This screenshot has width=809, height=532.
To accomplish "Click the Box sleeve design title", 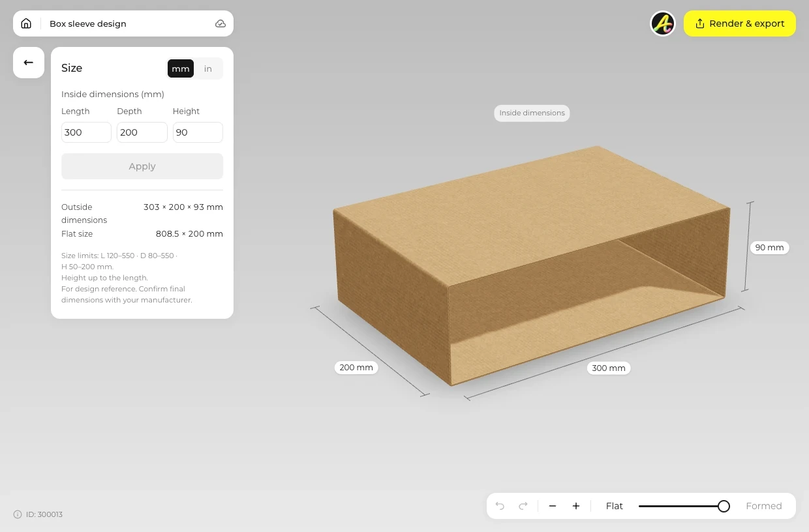I will tap(88, 23).
